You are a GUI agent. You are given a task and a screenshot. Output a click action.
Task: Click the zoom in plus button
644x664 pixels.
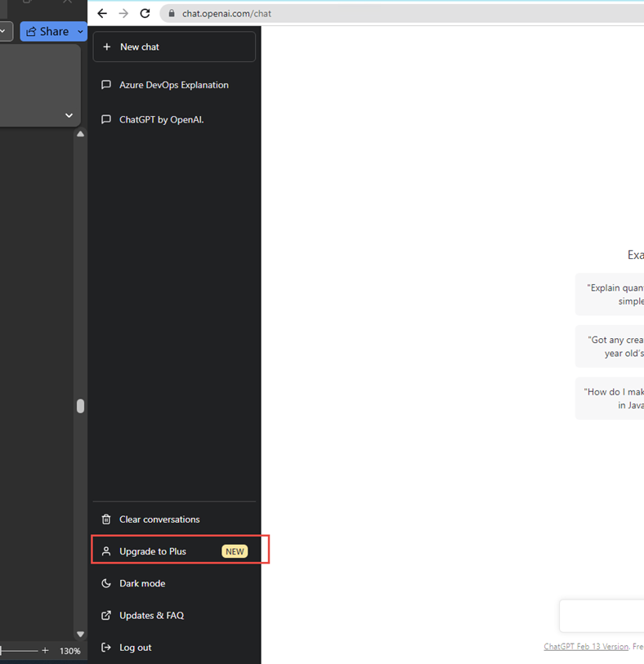click(45, 650)
